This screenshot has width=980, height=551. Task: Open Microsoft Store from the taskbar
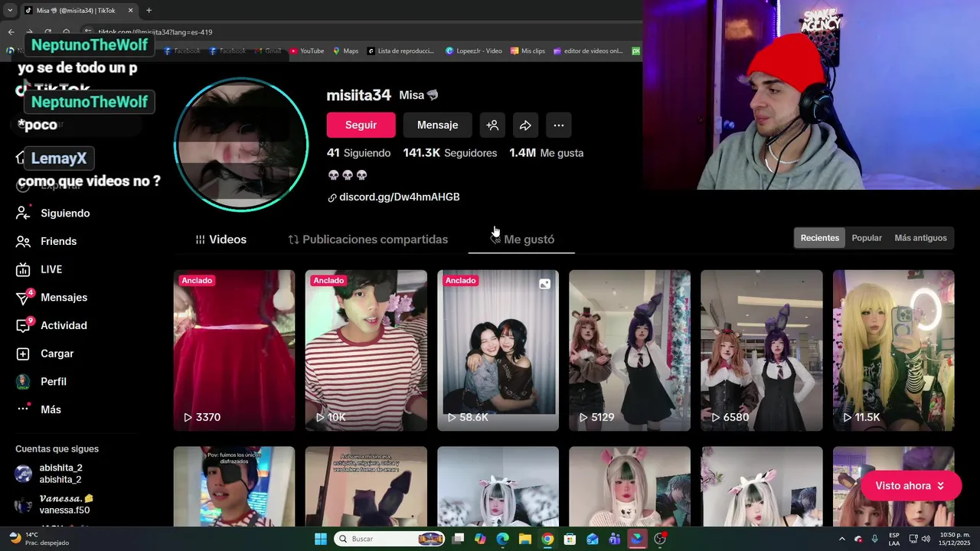[570, 539]
